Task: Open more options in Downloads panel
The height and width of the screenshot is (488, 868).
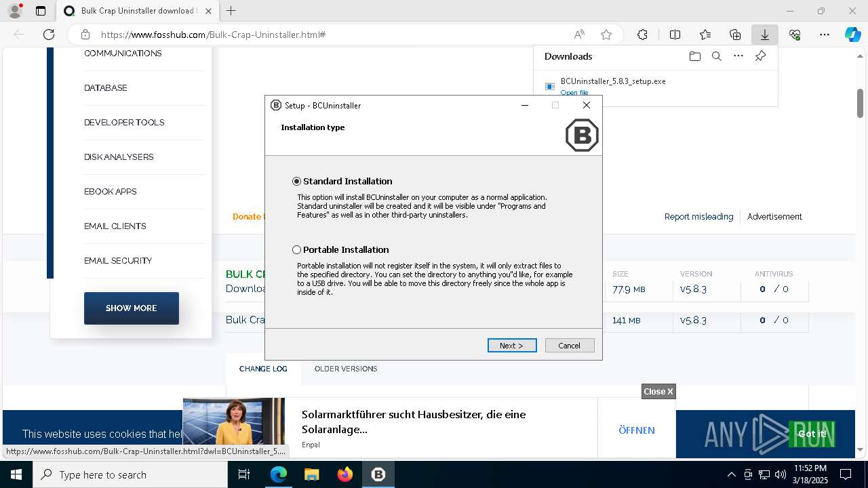Action: pyautogui.click(x=738, y=56)
